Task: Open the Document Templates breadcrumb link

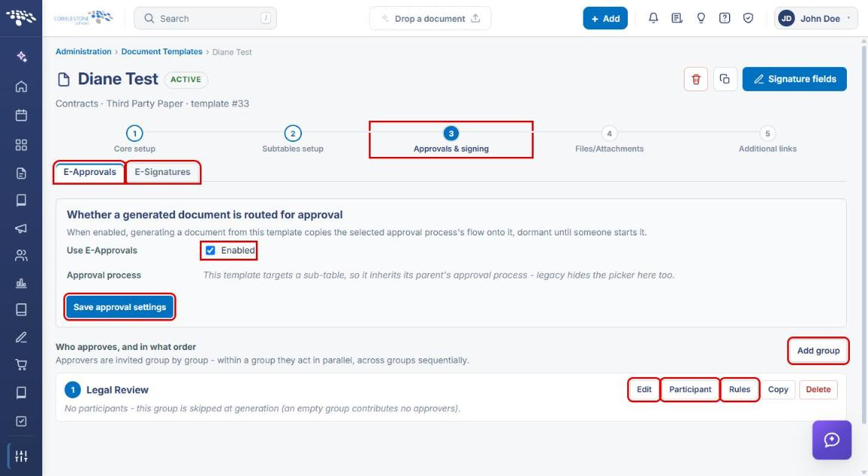Action: click(162, 51)
